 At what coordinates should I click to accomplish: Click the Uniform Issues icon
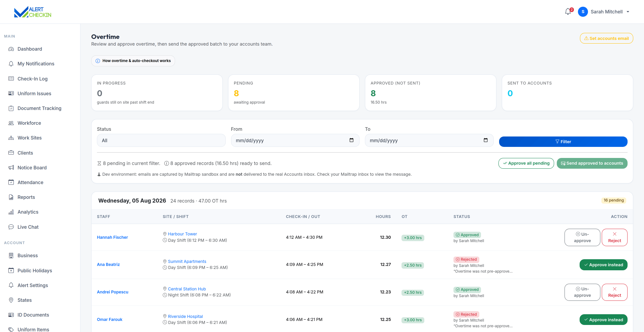click(11, 94)
